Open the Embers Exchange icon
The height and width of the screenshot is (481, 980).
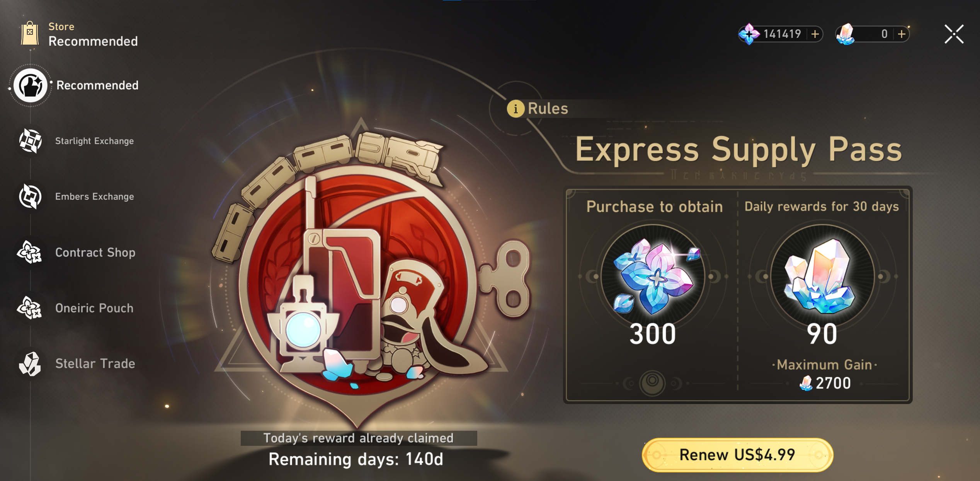pyautogui.click(x=30, y=196)
